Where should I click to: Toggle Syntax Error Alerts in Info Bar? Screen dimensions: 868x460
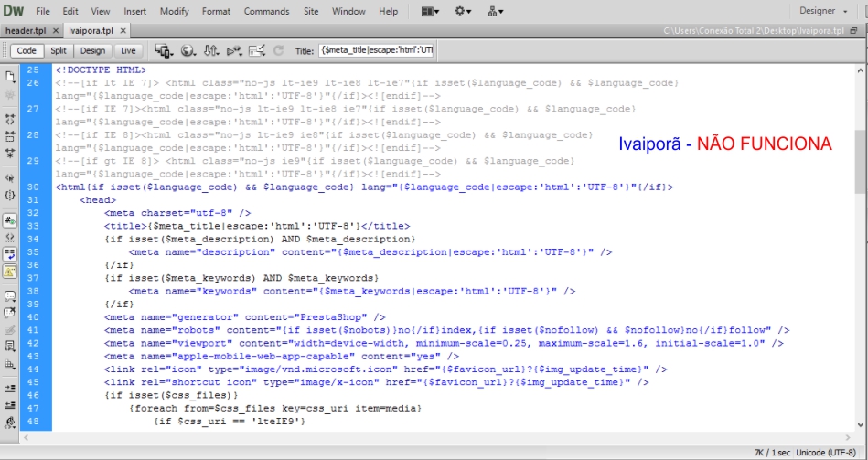9,272
